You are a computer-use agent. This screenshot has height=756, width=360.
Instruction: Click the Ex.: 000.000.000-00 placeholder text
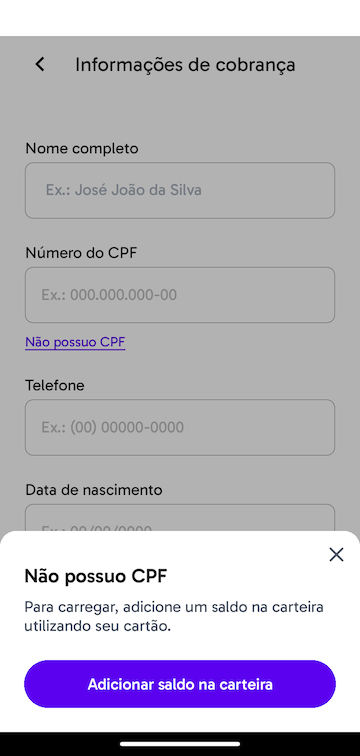point(109,295)
